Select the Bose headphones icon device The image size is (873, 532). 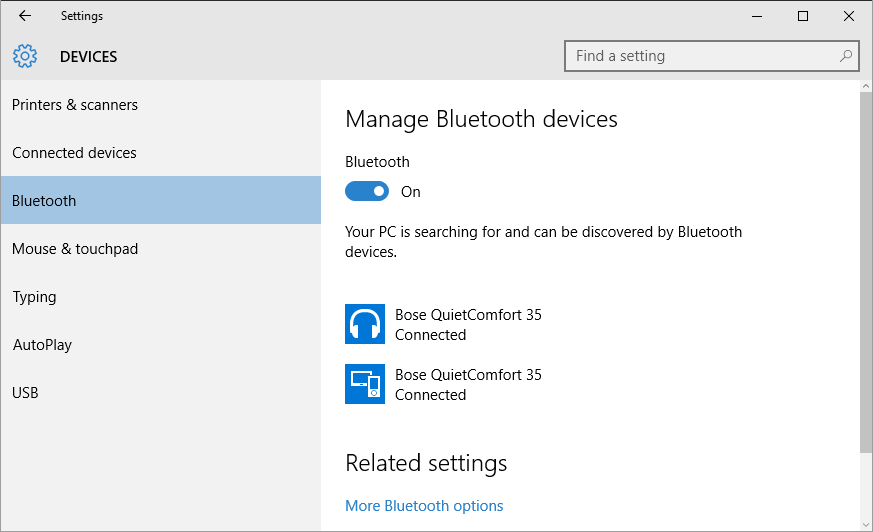pyautogui.click(x=365, y=324)
